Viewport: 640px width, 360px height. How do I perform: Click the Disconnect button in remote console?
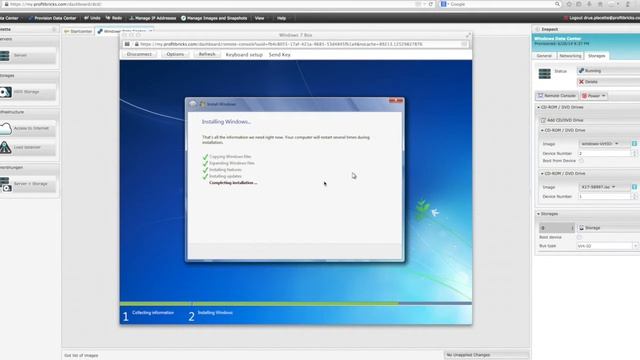pos(139,54)
